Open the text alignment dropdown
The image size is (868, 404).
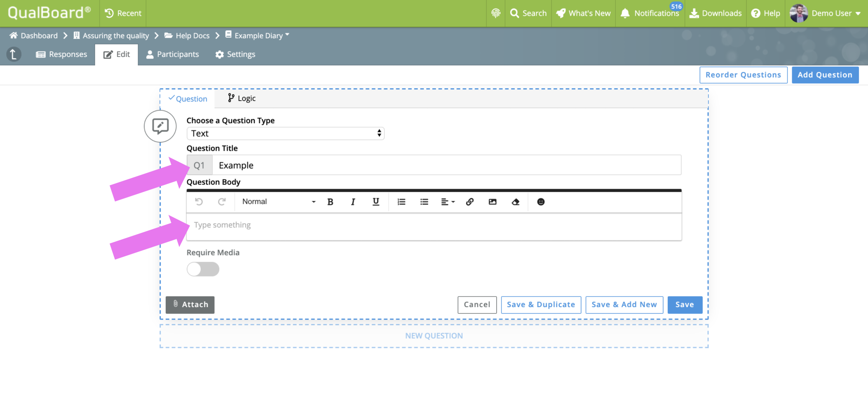click(448, 202)
